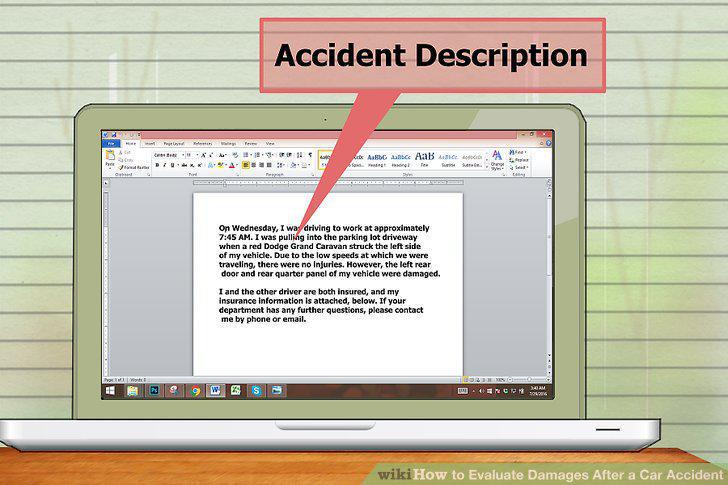Apply the Heading 1 style
728x485 pixels.
[x=377, y=160]
